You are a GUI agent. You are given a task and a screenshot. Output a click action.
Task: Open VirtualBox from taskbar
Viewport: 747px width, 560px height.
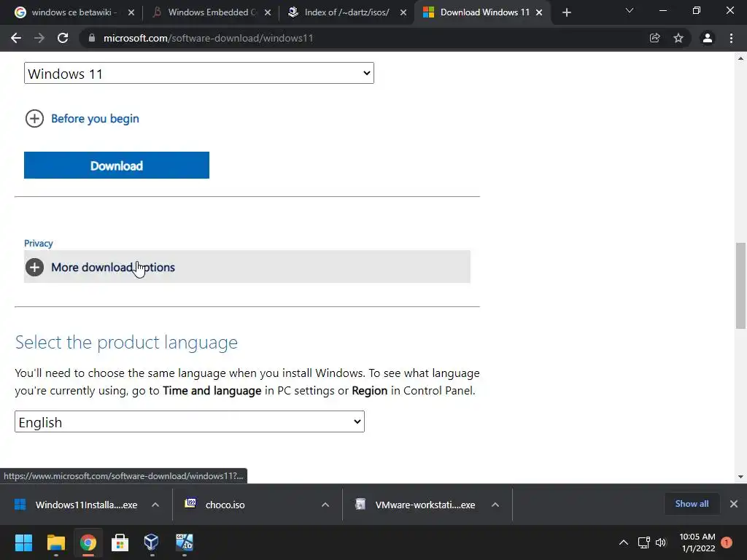point(152,542)
